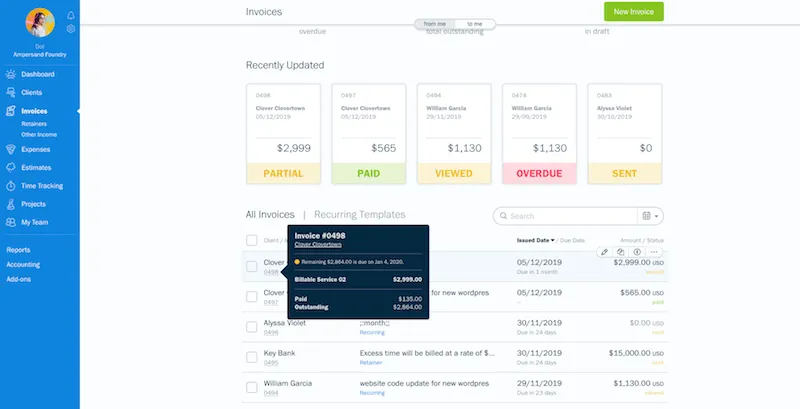Screen dimensions: 800x409
Task: Open the more actions ellipsis icon
Action: pos(654,252)
